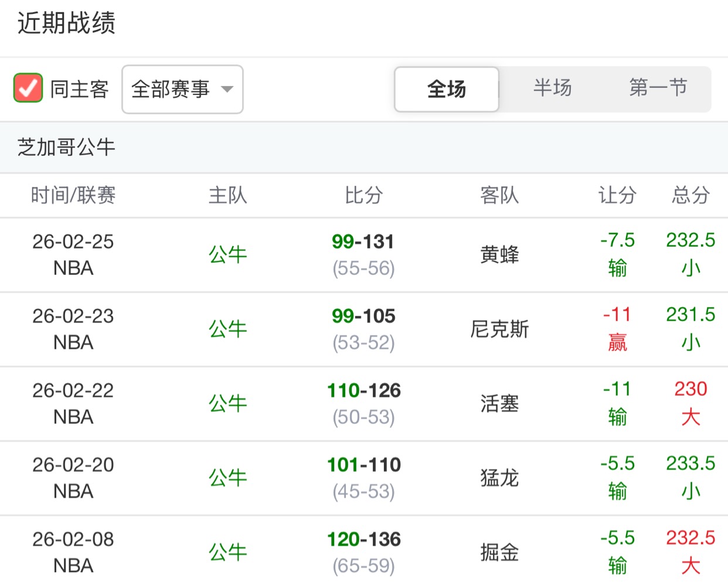Click the 活塞 away team name
Viewport: 728px width, 582px height.
click(499, 404)
